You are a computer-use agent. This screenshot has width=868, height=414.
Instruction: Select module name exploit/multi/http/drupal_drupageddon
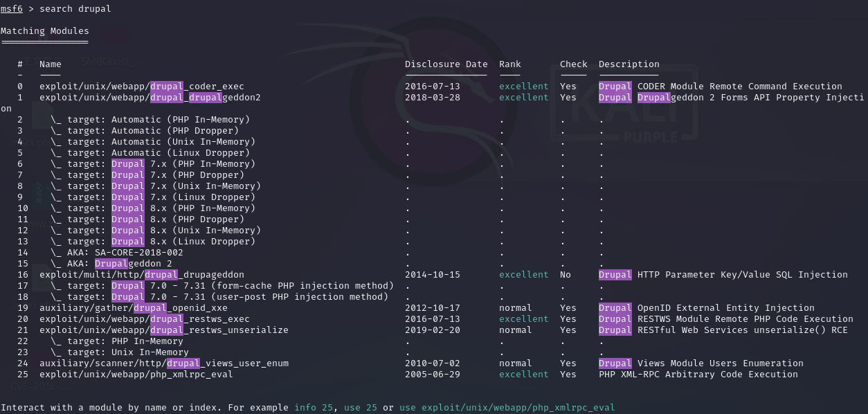pos(142,275)
